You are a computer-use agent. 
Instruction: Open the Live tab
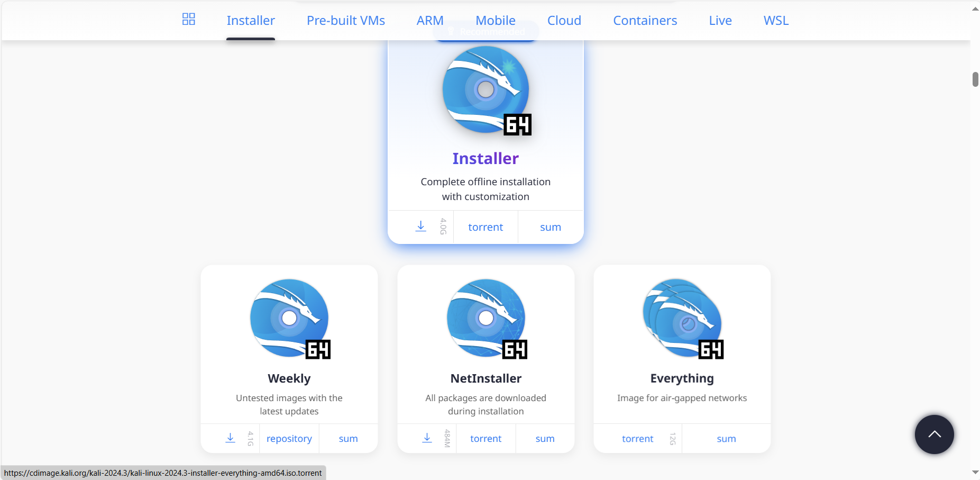tap(720, 21)
